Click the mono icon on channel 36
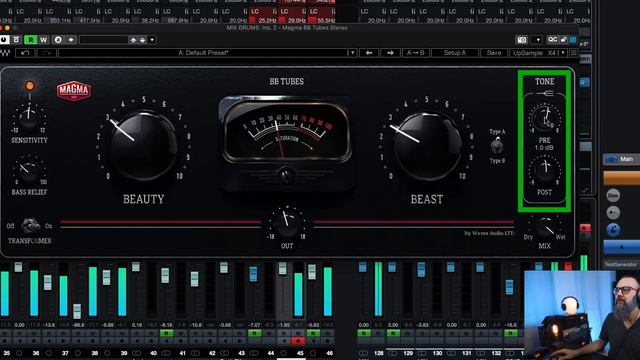Screen dimensions: 640x360 point(49,353)
